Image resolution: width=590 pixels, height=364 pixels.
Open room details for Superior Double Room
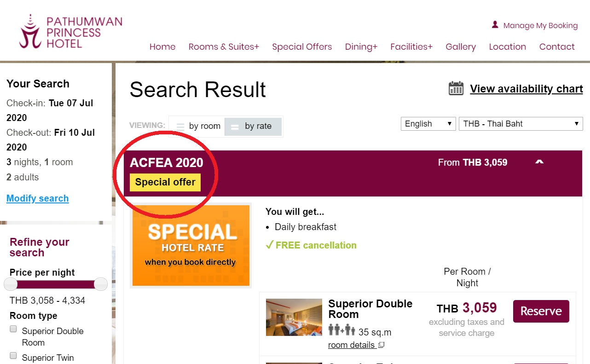(x=351, y=345)
